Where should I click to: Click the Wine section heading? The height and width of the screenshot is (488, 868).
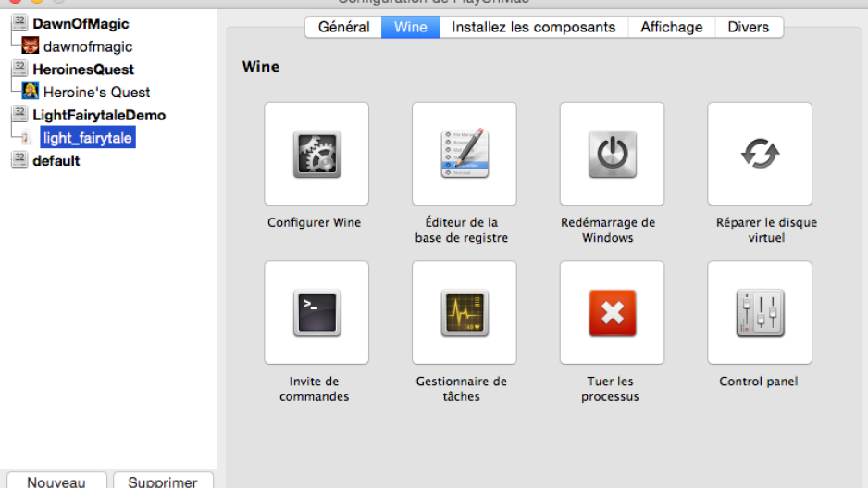pos(261,67)
